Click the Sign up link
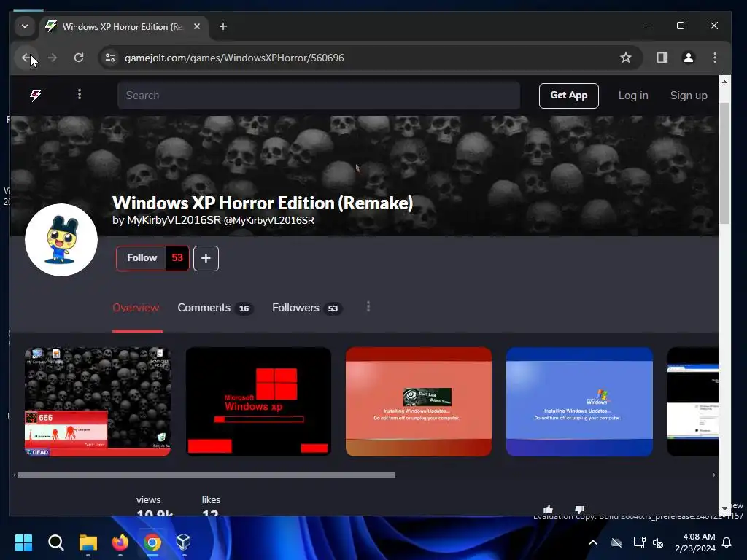Screen dimensions: 747x560 [x=689, y=96]
